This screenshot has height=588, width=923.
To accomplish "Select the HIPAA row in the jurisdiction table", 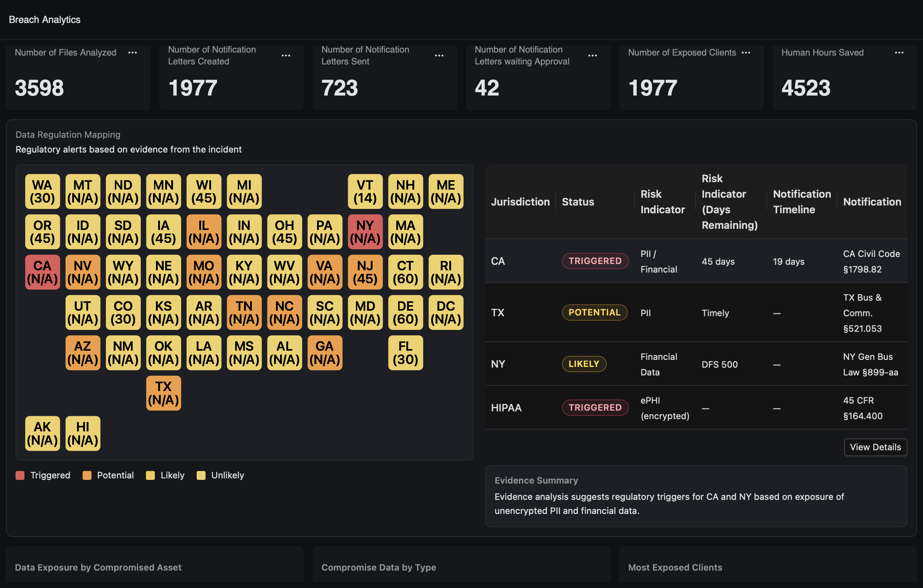I will [506, 408].
